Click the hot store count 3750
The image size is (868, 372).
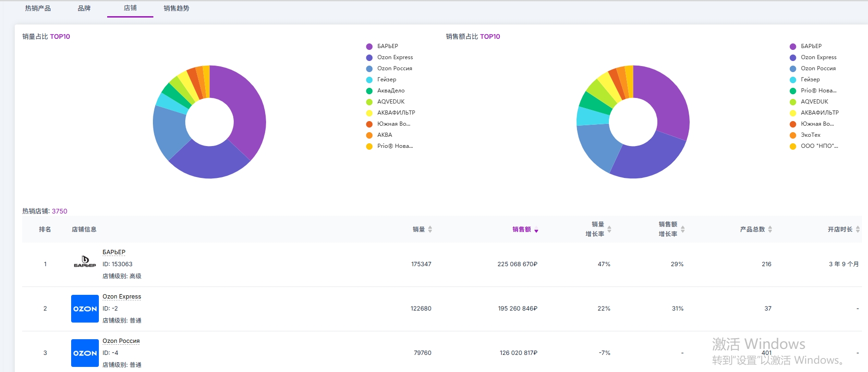(60, 211)
